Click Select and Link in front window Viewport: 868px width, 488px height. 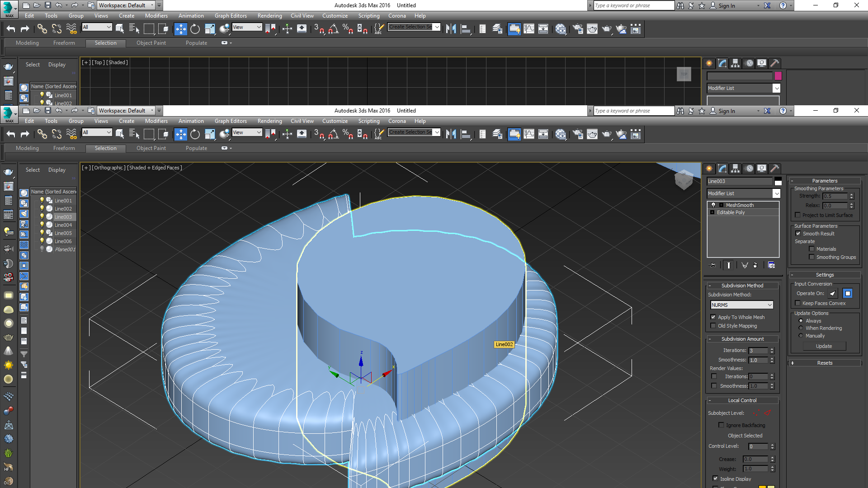point(42,134)
